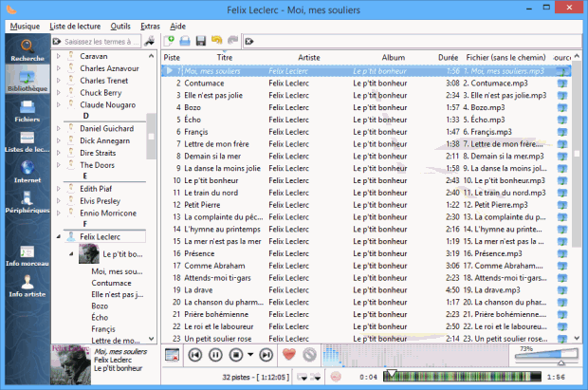Show the Listes de lecture panel

(28, 142)
